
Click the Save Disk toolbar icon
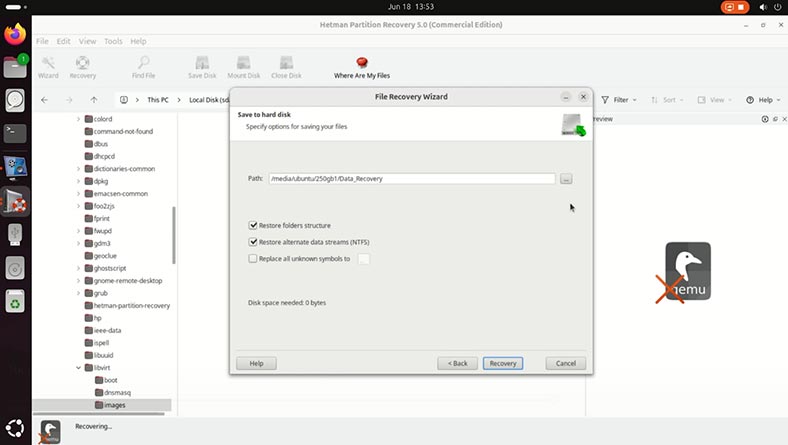(x=202, y=67)
